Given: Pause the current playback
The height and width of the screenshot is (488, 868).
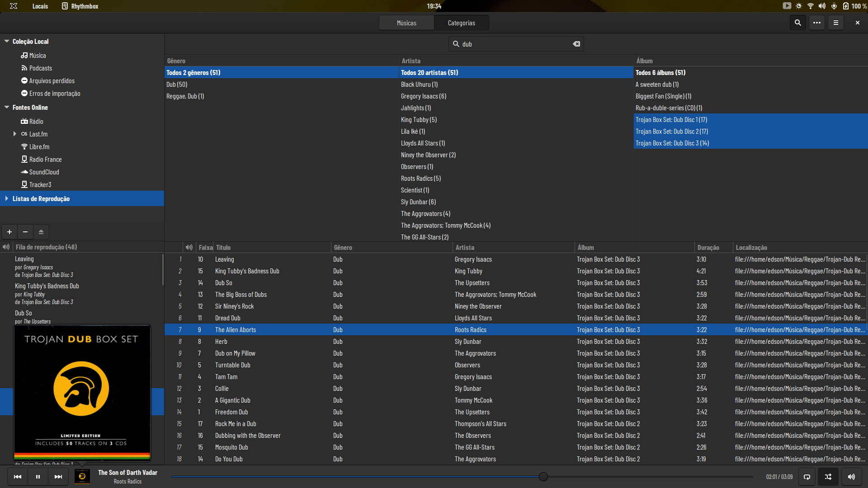Looking at the screenshot, I should tap(38, 477).
